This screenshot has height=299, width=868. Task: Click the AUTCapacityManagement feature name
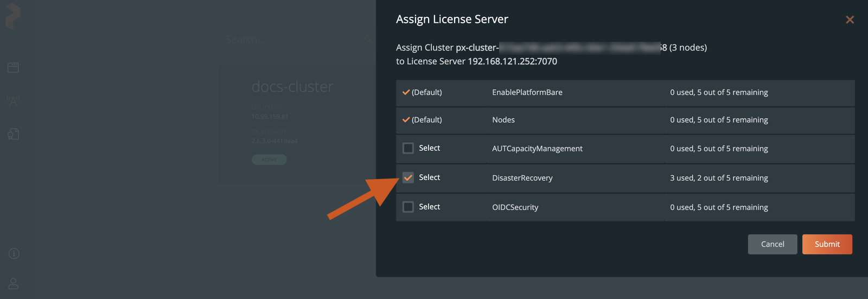pos(537,149)
